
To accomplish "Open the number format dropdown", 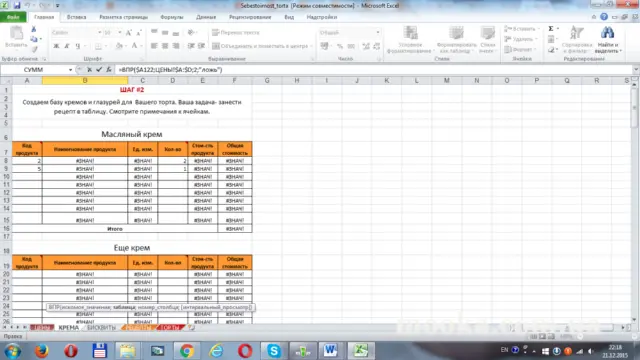I will [x=378, y=32].
